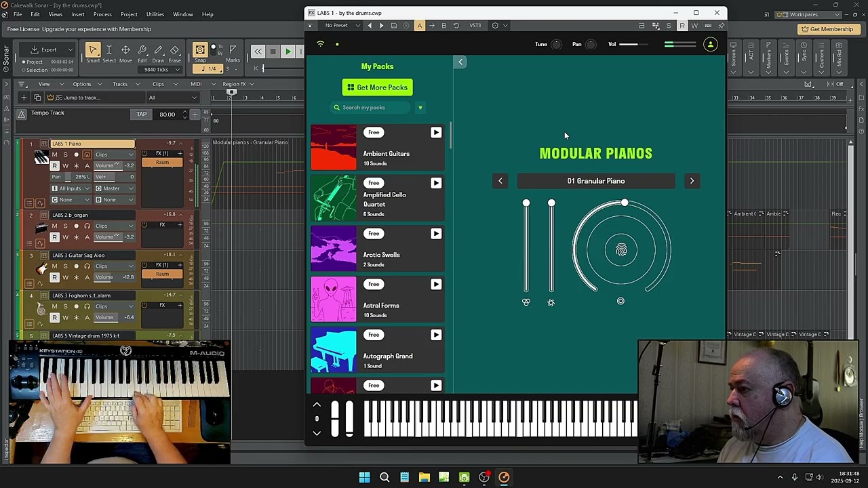Screen dimensions: 868x488
Task: Select compare slot A in plugin header
Action: [419, 26]
